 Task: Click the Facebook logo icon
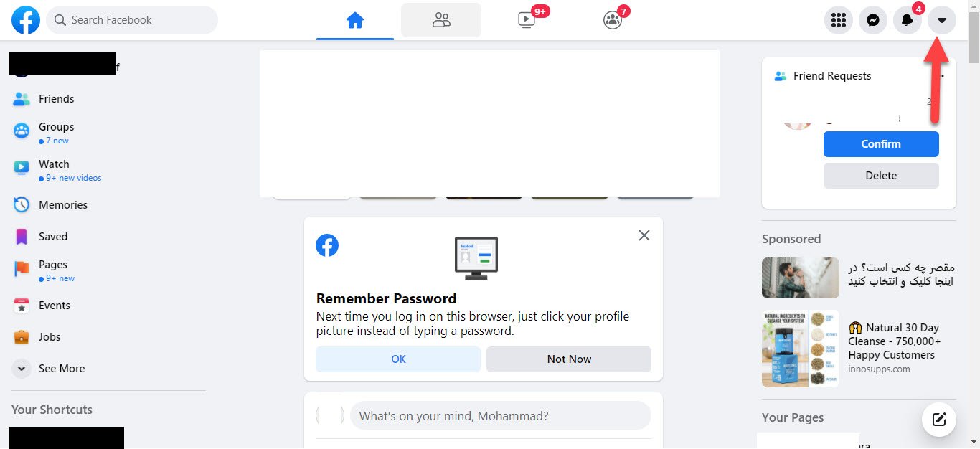point(26,20)
